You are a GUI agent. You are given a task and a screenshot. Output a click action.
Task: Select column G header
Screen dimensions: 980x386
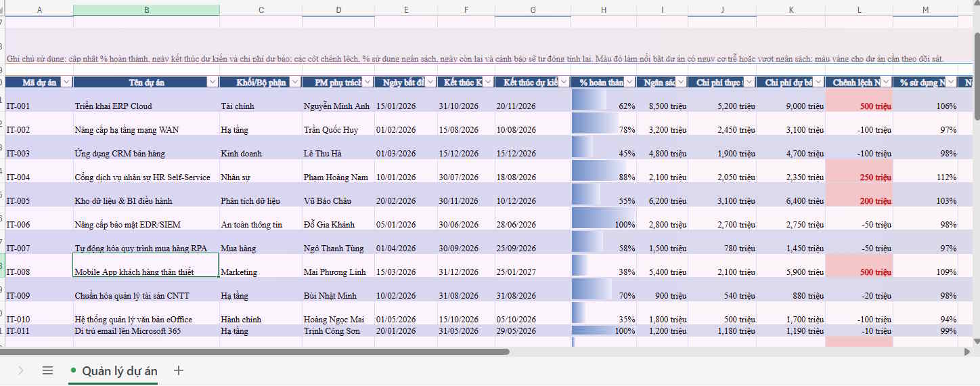tap(533, 10)
